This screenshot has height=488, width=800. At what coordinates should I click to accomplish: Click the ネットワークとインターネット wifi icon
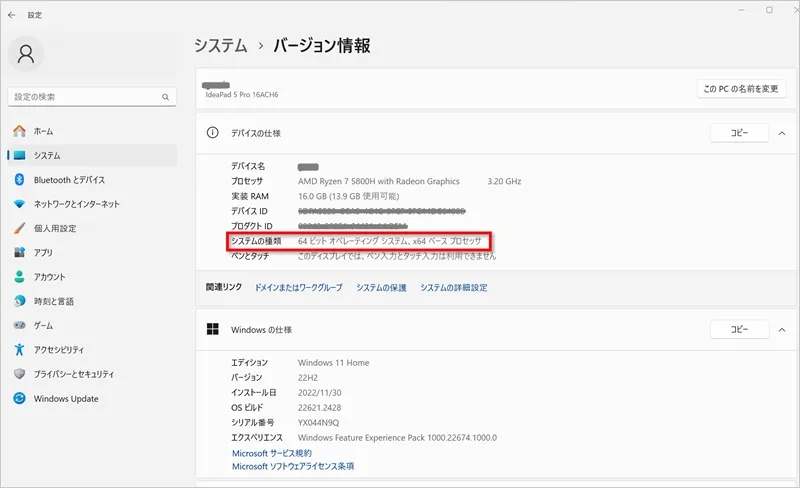(19, 204)
